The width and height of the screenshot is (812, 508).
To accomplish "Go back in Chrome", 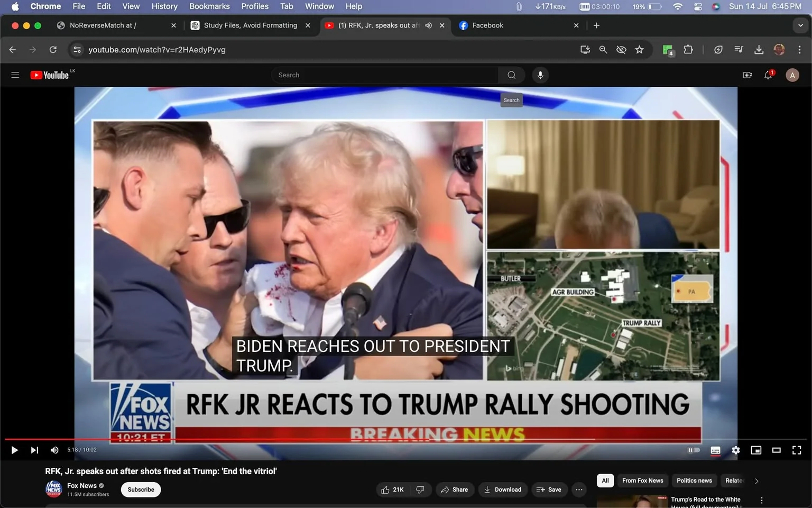I will (x=13, y=50).
